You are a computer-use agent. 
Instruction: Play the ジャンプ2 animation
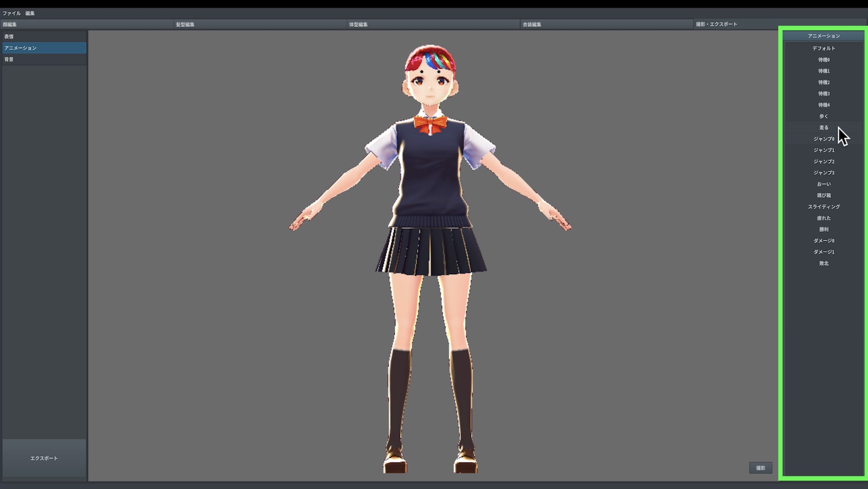[x=823, y=161]
